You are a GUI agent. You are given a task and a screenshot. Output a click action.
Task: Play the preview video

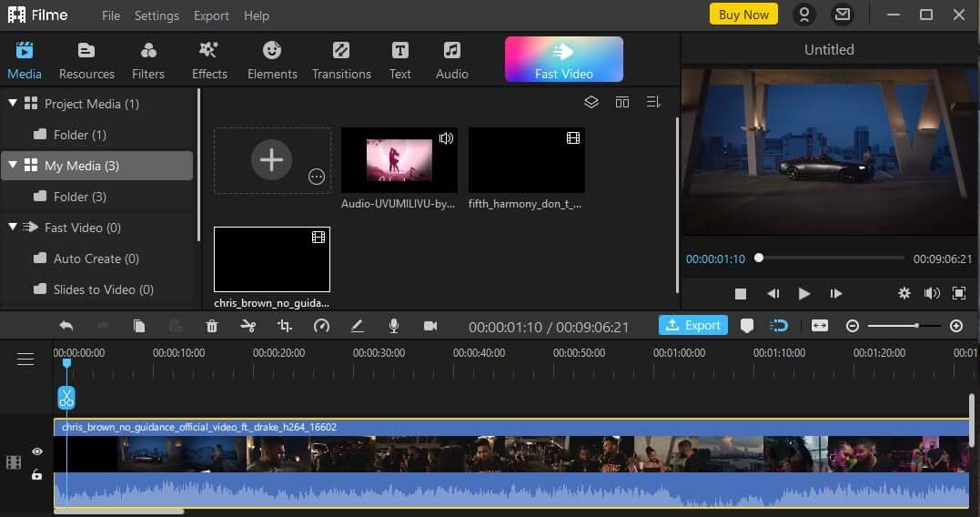pos(804,293)
